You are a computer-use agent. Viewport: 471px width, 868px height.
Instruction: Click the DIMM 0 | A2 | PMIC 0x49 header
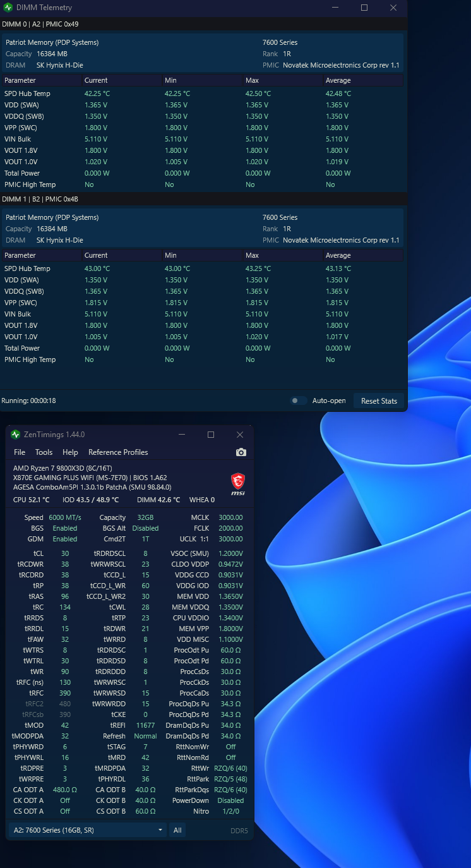pos(40,24)
